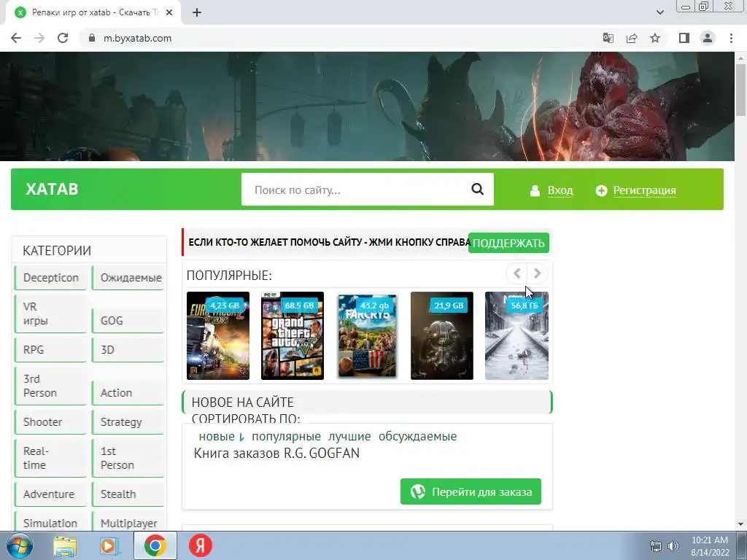Click the ПОДДЕРЖАТЬ button
The width and height of the screenshot is (747, 560).
(x=508, y=243)
